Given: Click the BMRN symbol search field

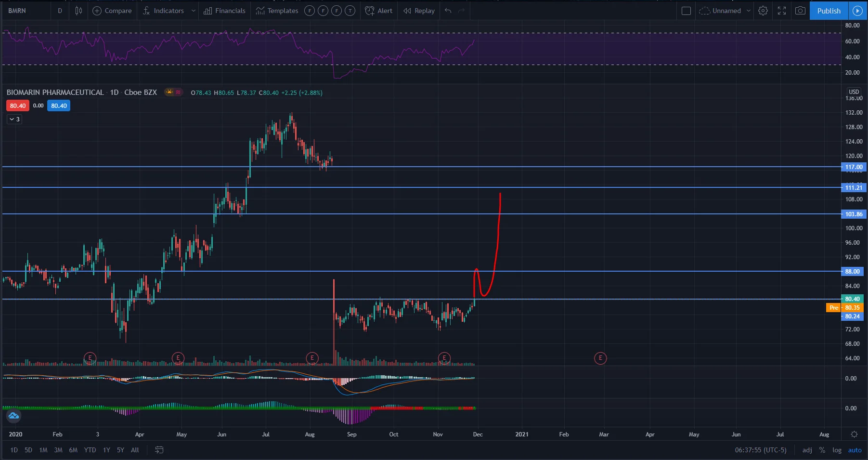Looking at the screenshot, I should pos(26,11).
